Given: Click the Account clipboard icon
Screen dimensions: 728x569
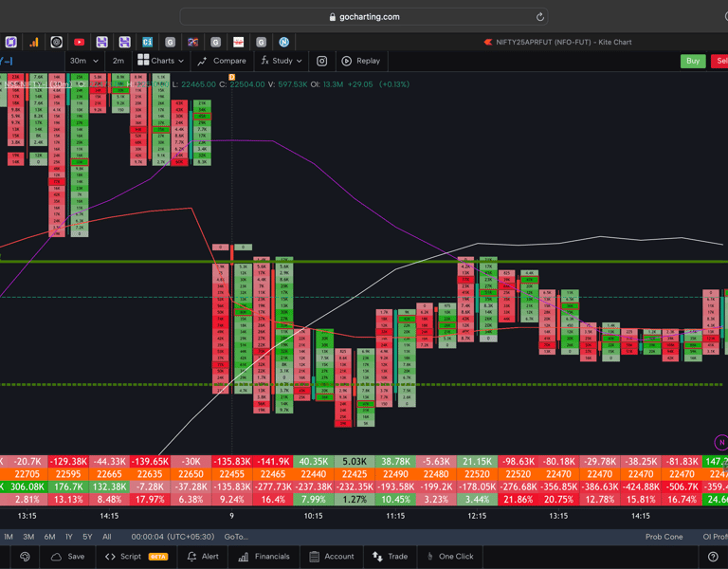Looking at the screenshot, I should click(x=315, y=557).
